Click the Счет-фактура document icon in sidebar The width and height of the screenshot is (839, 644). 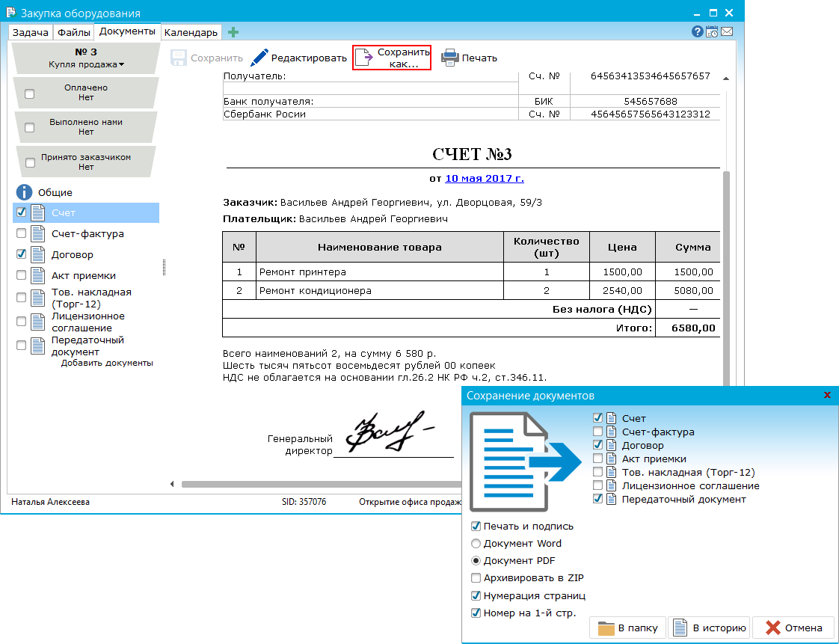pos(37,233)
